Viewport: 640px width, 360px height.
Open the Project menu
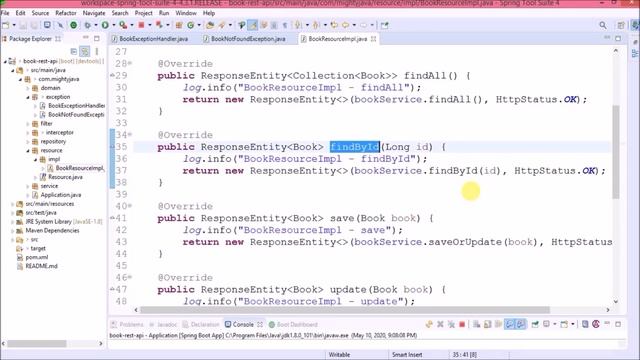tap(144, 13)
